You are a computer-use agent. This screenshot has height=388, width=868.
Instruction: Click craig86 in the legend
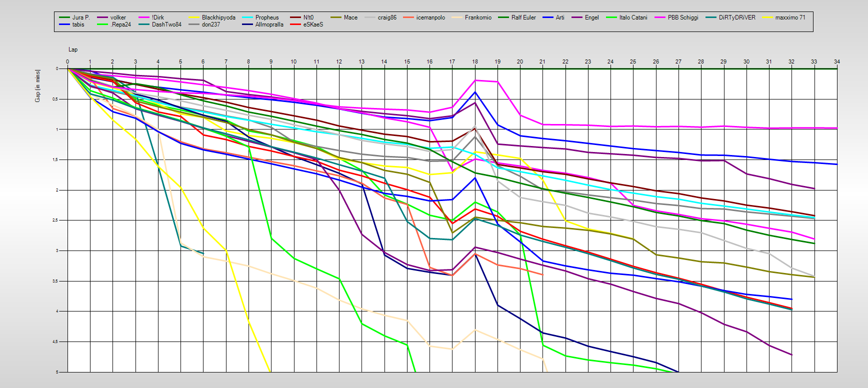pyautogui.click(x=387, y=17)
